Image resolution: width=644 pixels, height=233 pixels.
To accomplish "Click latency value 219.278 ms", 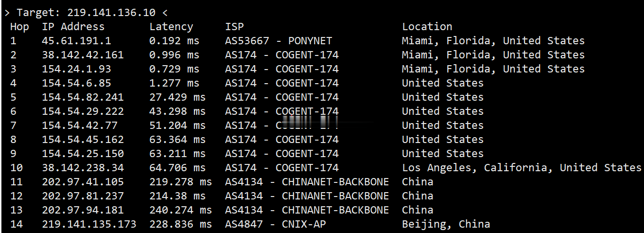I will [180, 182].
